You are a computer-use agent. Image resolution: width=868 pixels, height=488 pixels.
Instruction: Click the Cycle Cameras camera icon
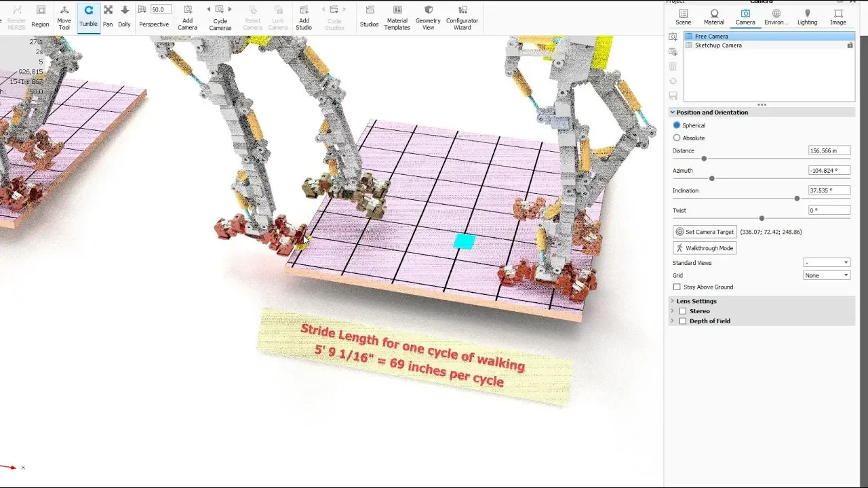(219, 9)
